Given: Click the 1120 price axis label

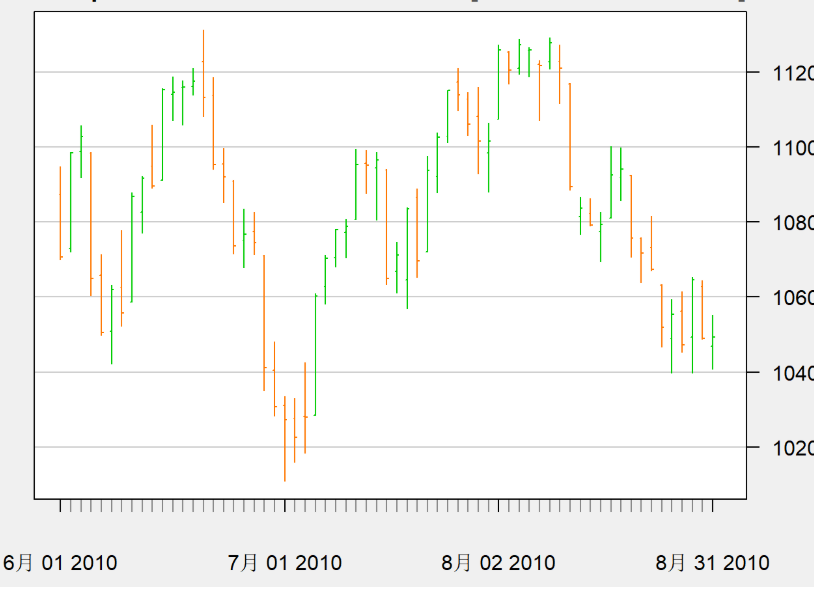Looking at the screenshot, I should point(780,72).
